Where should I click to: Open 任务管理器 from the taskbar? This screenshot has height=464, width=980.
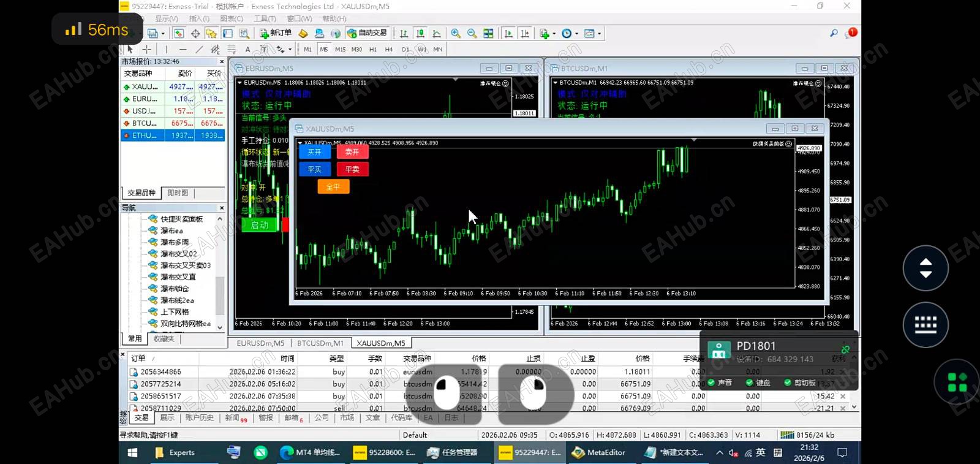(x=453, y=453)
